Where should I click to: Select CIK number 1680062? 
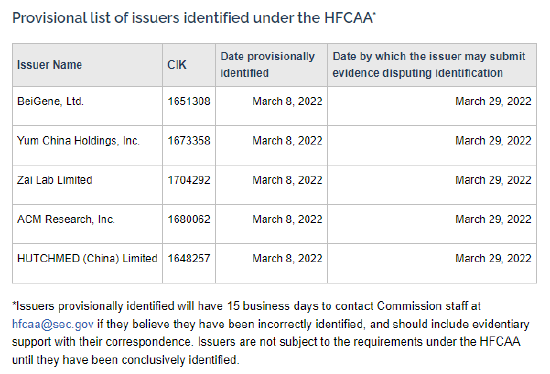click(x=189, y=219)
